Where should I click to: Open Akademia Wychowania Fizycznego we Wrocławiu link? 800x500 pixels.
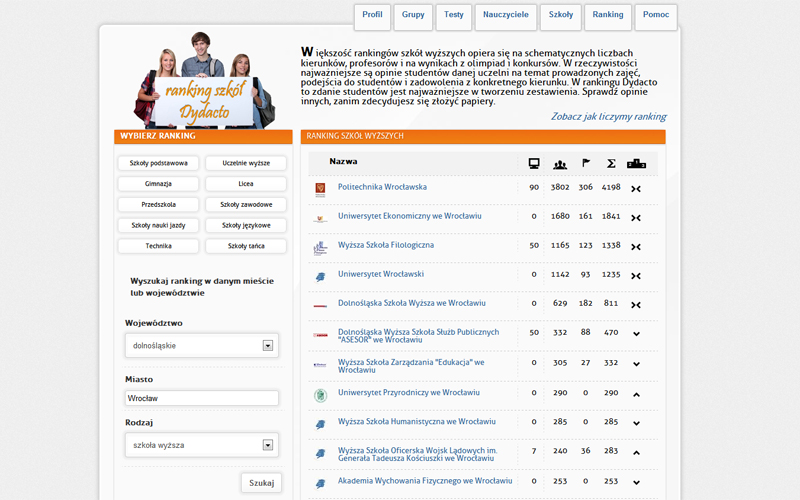click(425, 481)
